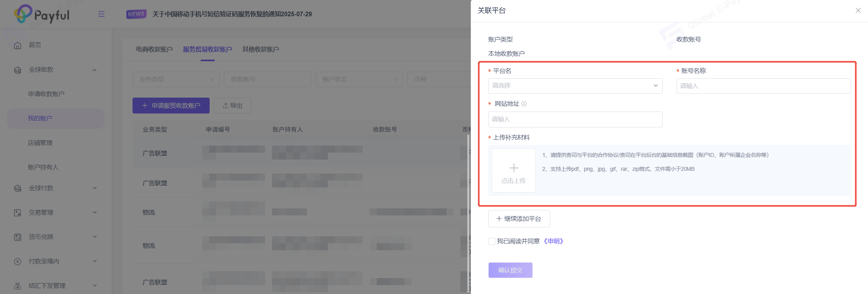Close the 关联平台 panel
The width and height of the screenshot is (868, 294).
[x=858, y=10]
